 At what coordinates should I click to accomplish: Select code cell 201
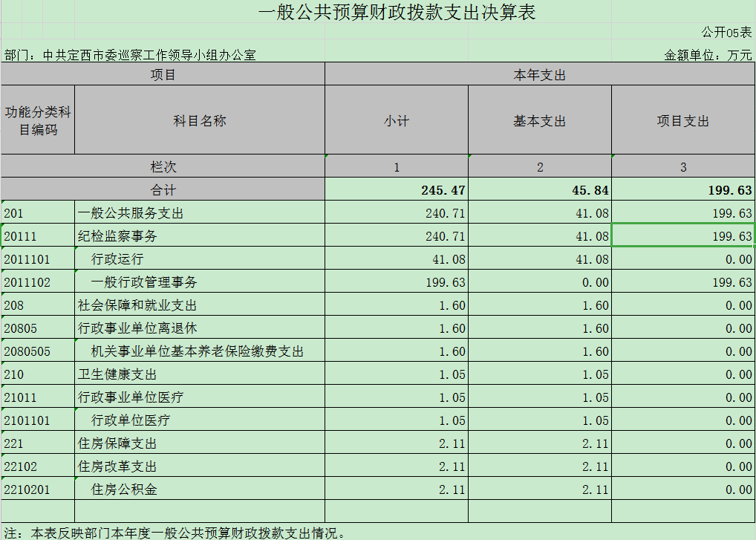click(38, 212)
